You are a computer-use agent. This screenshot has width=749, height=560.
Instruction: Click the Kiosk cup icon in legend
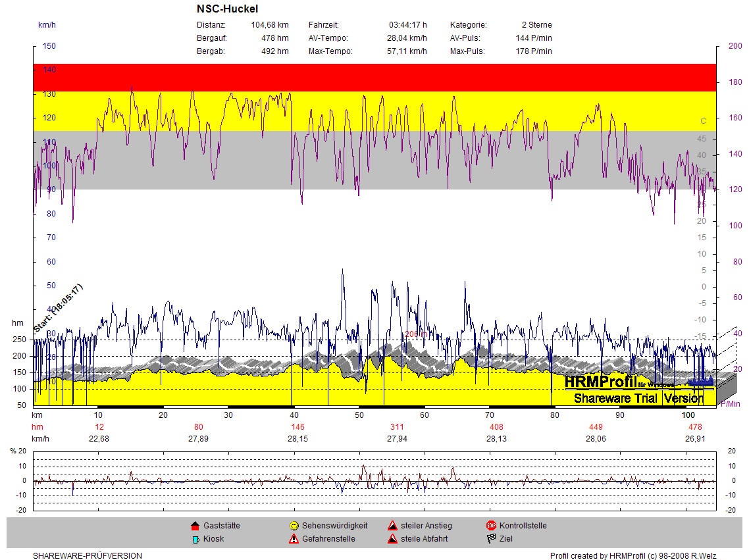(195, 539)
